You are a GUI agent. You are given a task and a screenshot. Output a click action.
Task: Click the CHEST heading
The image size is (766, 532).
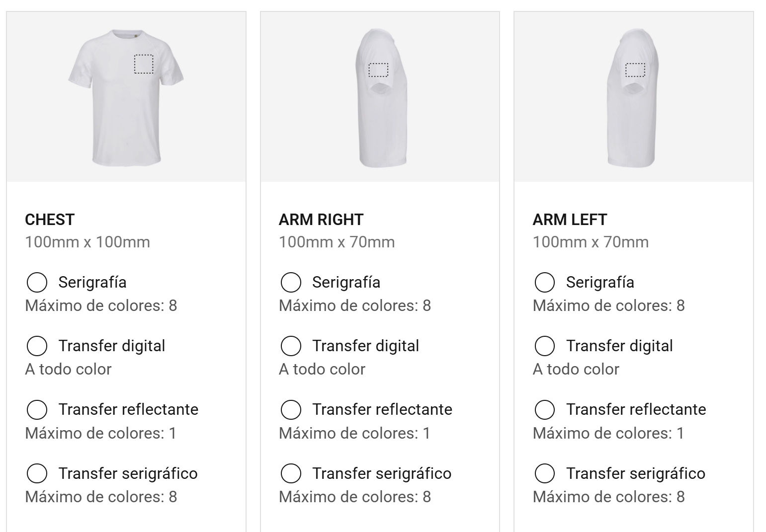(50, 220)
